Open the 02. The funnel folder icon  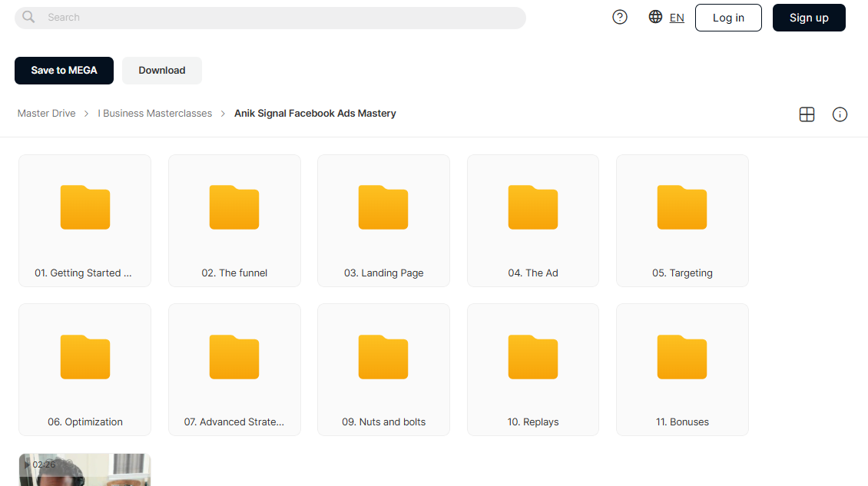coord(234,207)
